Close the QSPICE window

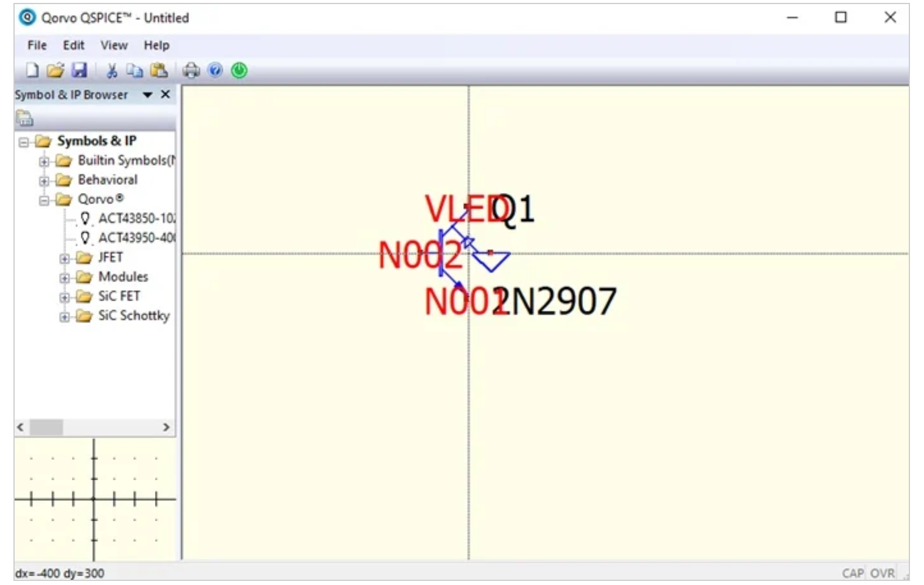coord(890,18)
